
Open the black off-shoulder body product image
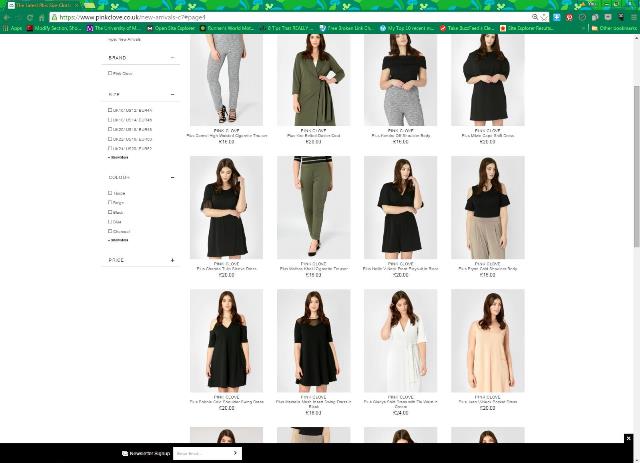point(400,80)
